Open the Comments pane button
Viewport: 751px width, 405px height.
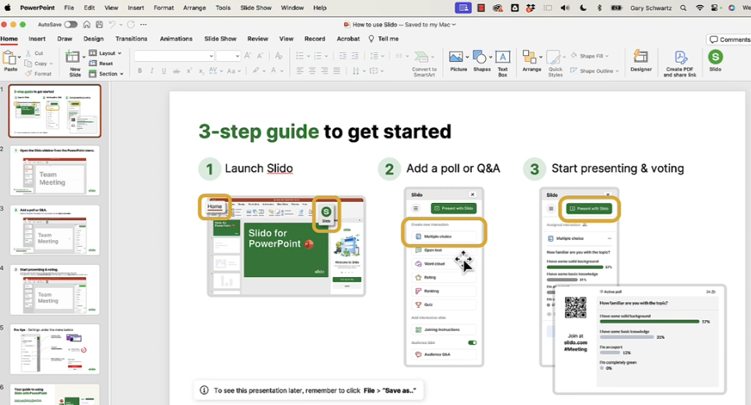tap(729, 39)
